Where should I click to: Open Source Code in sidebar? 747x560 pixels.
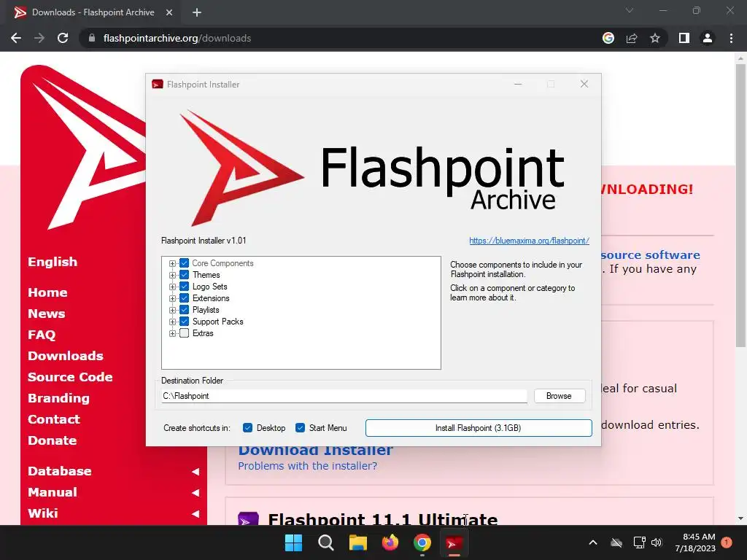pyautogui.click(x=70, y=377)
